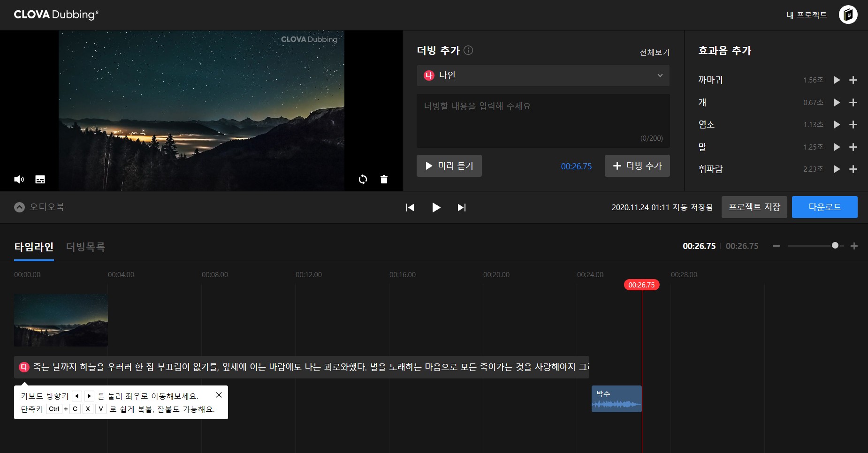Viewport: 868px width, 453px height.
Task: Open 전체보기 voice list link
Action: coord(655,53)
